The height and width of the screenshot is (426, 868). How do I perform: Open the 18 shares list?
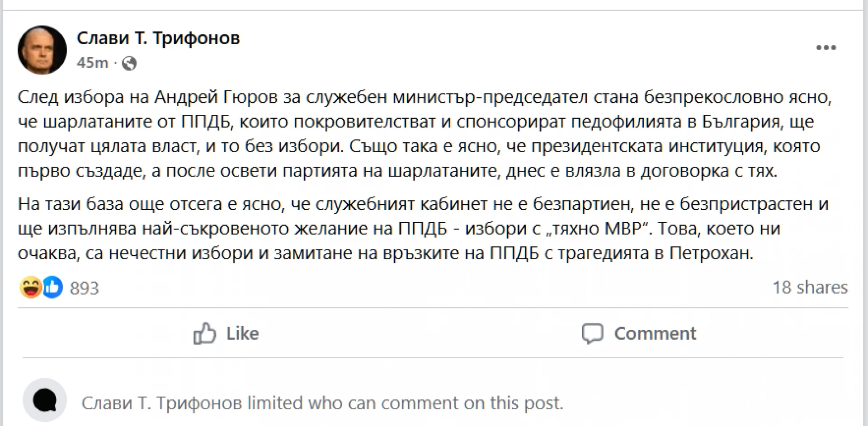pyautogui.click(x=810, y=287)
